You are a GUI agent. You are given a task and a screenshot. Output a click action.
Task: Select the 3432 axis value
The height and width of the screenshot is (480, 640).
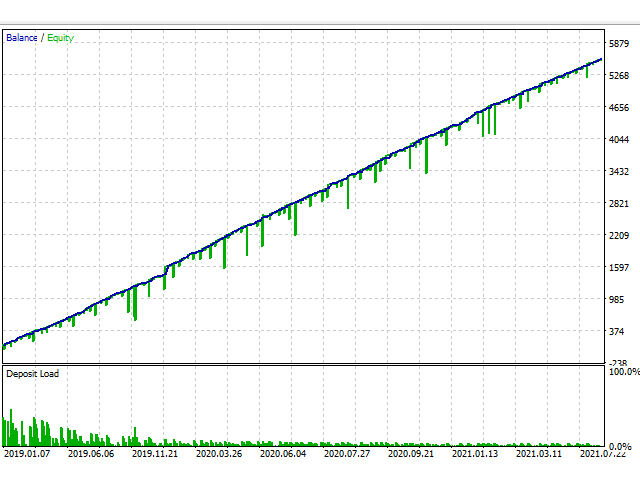[619, 171]
